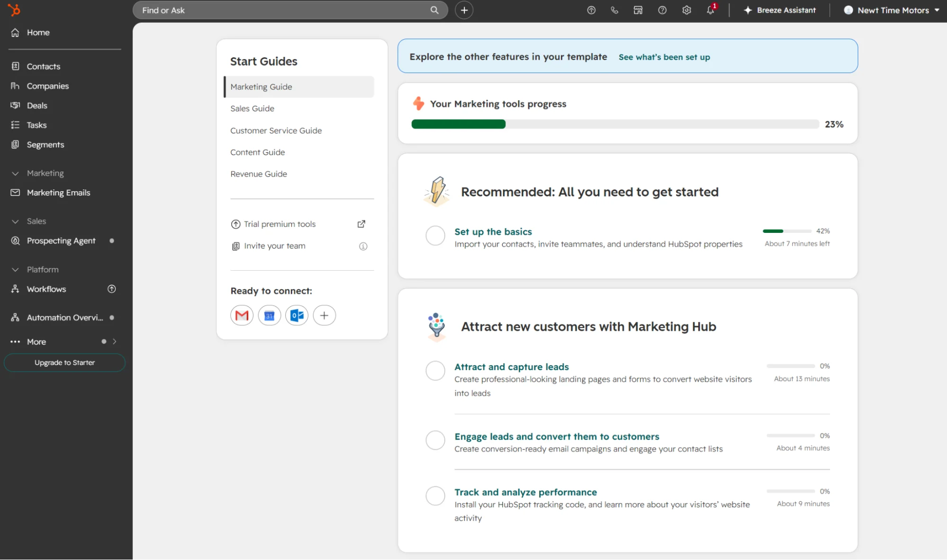Viewport: 947px width, 560px height.
Task: Connect Gmail via its icon
Action: tap(242, 315)
